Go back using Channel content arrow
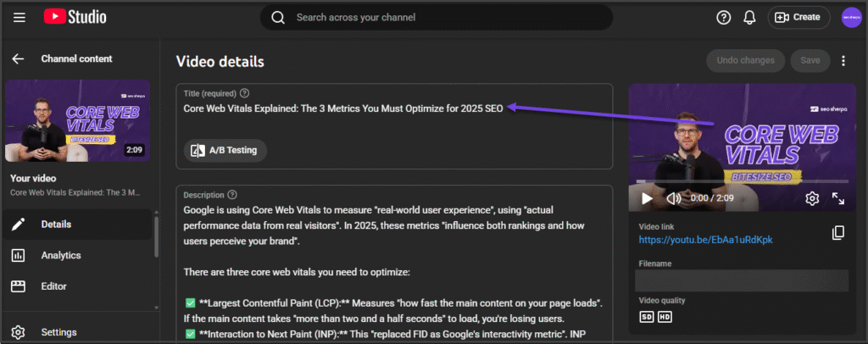The height and width of the screenshot is (344, 868). click(x=18, y=58)
